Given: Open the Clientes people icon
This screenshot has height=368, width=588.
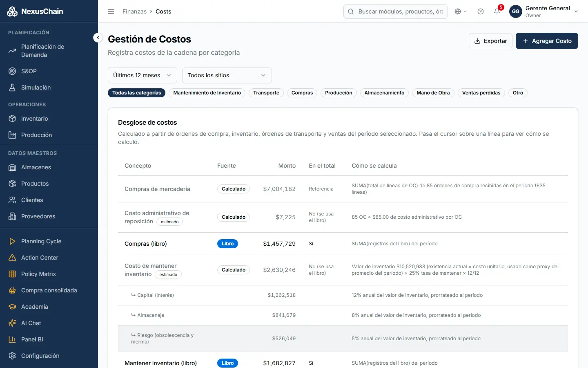Looking at the screenshot, I should pyautogui.click(x=12, y=200).
